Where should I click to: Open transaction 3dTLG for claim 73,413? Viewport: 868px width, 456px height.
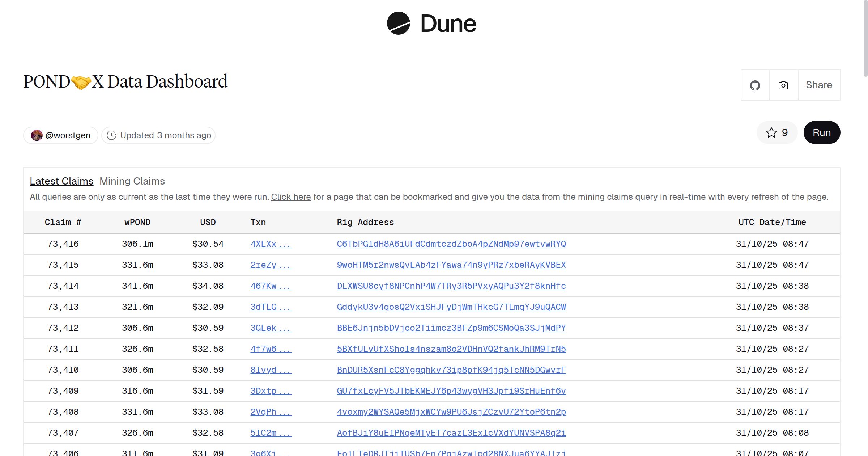tap(271, 307)
